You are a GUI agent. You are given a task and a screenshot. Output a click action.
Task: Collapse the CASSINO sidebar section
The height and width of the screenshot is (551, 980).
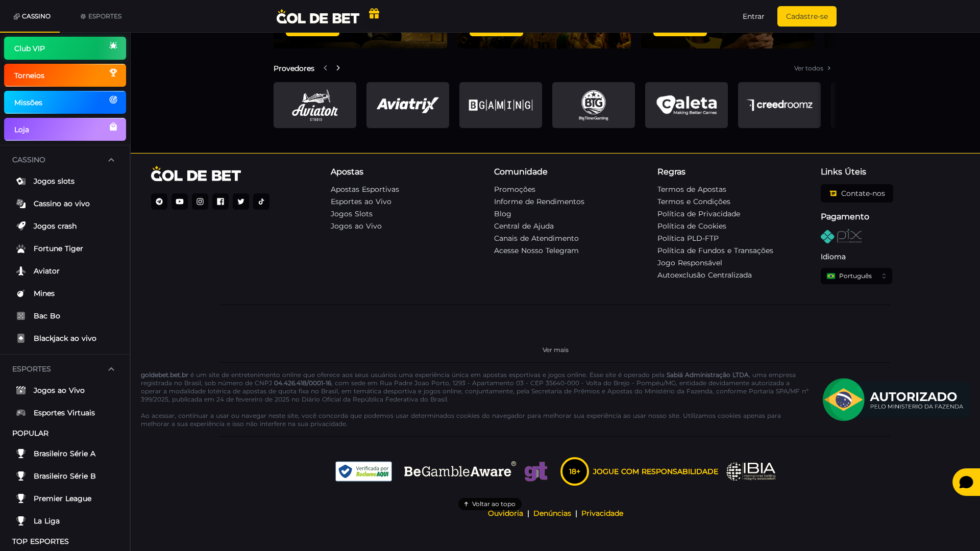(x=111, y=160)
